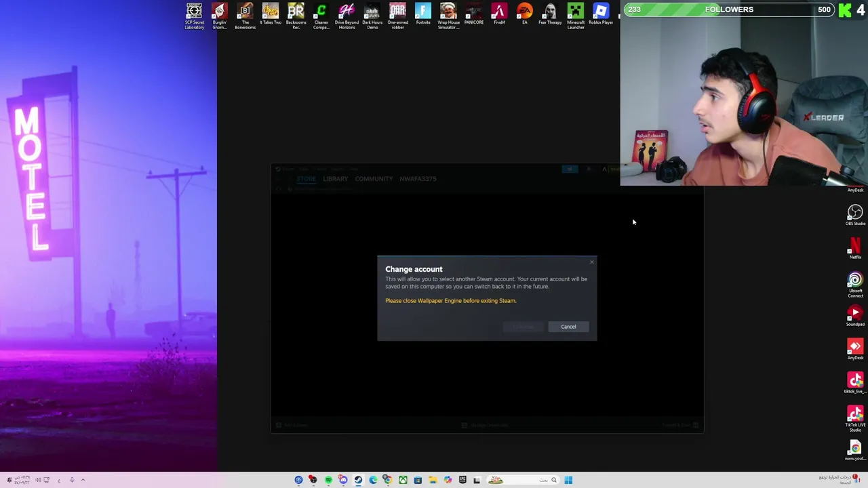Screen dimensions: 868x488
Task: Open Burglin' Gnomes desktop shortcut
Action: pos(219,16)
